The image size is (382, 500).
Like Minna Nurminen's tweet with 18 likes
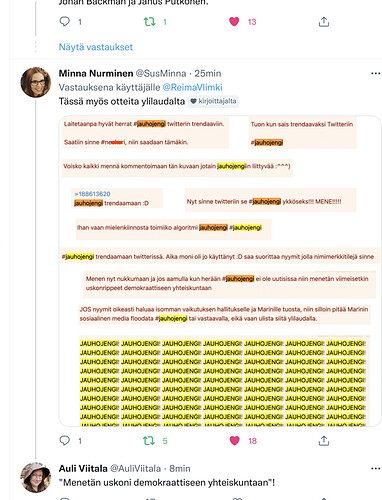point(235,441)
